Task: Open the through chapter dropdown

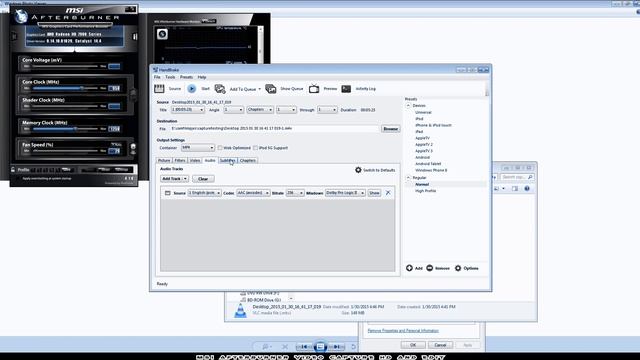Action: [x=327, y=110]
